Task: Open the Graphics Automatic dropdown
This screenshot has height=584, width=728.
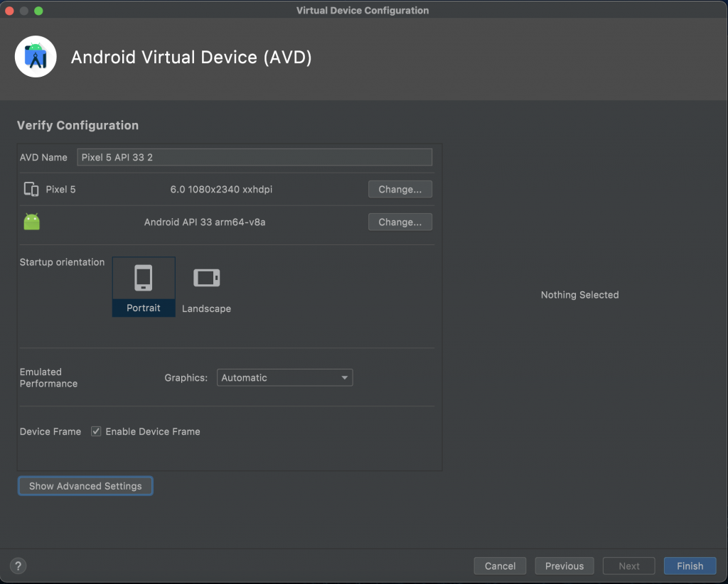Action: pos(284,377)
